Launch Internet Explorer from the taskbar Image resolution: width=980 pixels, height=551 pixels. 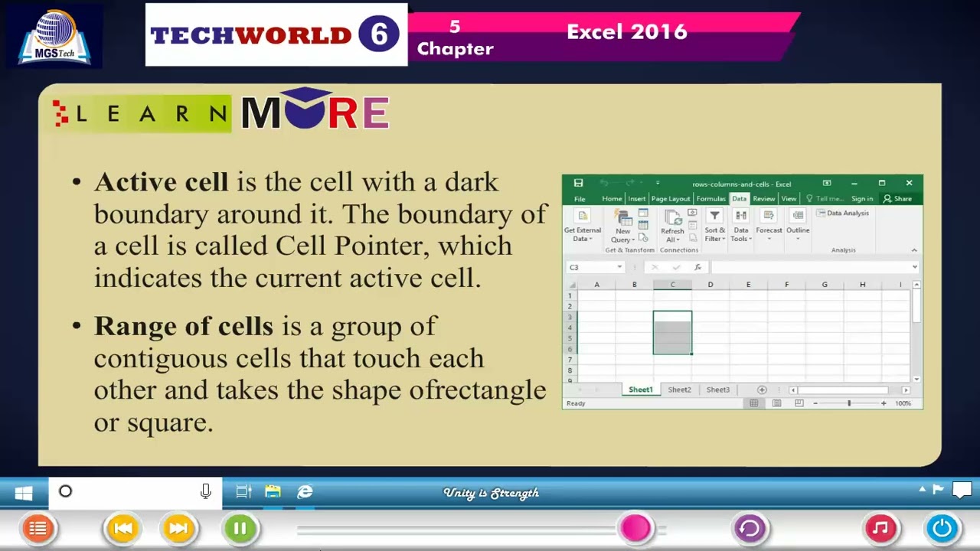tap(305, 492)
